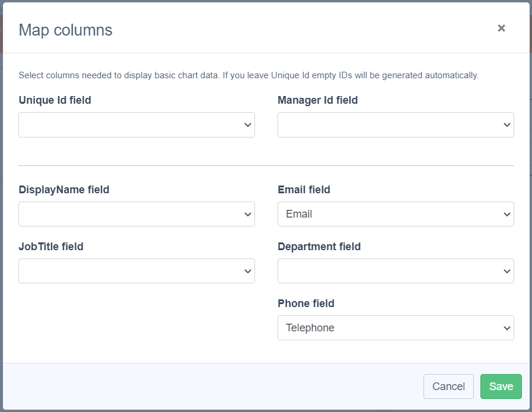The height and width of the screenshot is (412, 532).
Task: Click the Cancel button
Action: (x=448, y=386)
